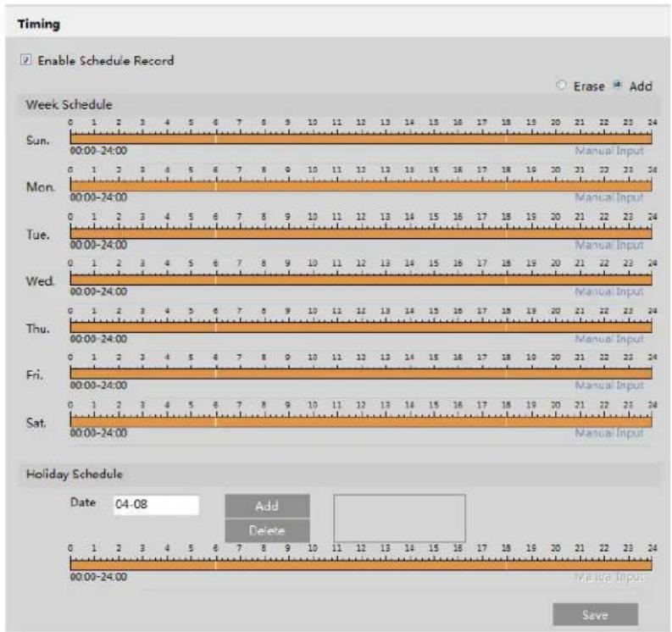This screenshot has height=632, width=672.
Task: Click the holiday dates list box
Action: 399,518
